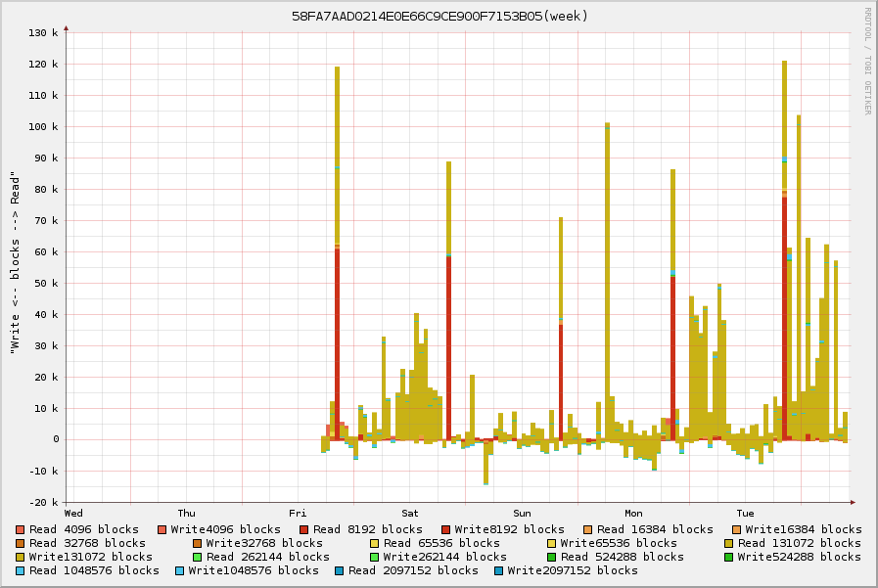Click the Fri label on the x-axis
The image size is (878, 588).
pyautogui.click(x=298, y=513)
